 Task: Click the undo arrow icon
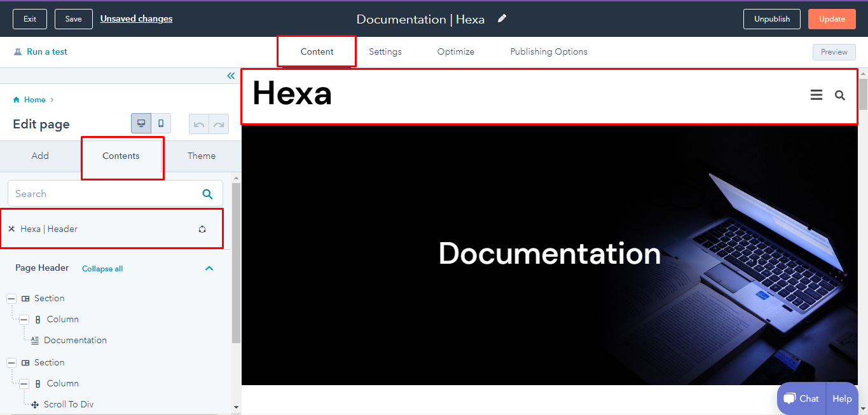click(199, 124)
